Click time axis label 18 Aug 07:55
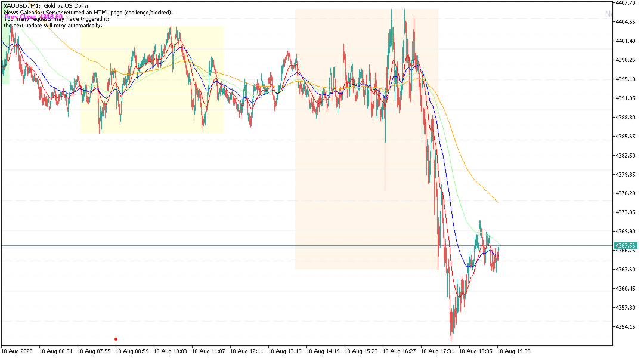Viewport: 644px width, 358px height. (x=94, y=351)
